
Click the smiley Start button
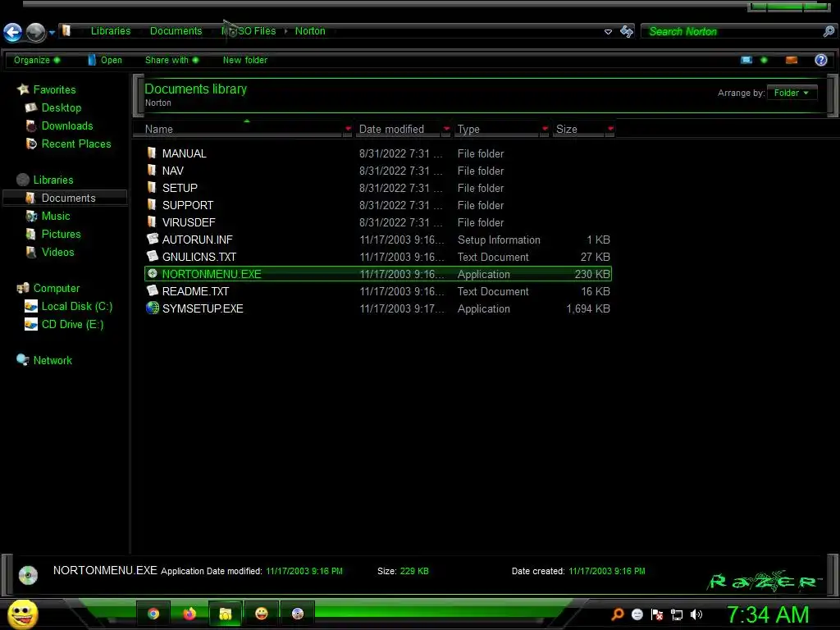pos(22,614)
